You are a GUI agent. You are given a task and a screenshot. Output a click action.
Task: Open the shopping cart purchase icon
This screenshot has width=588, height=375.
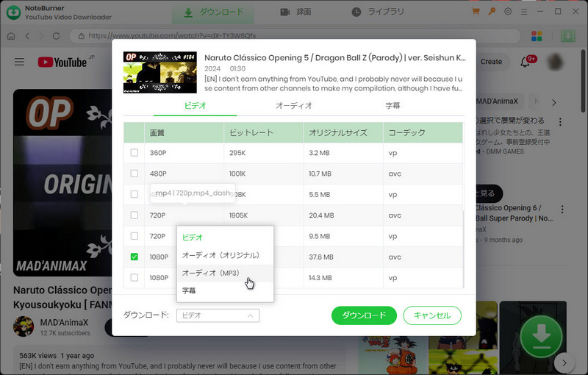[476, 12]
